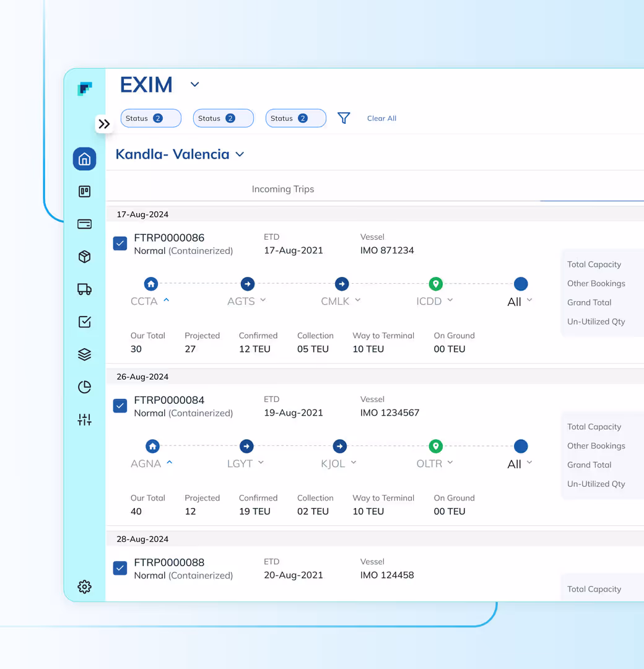Click Our Total value 40

click(136, 512)
